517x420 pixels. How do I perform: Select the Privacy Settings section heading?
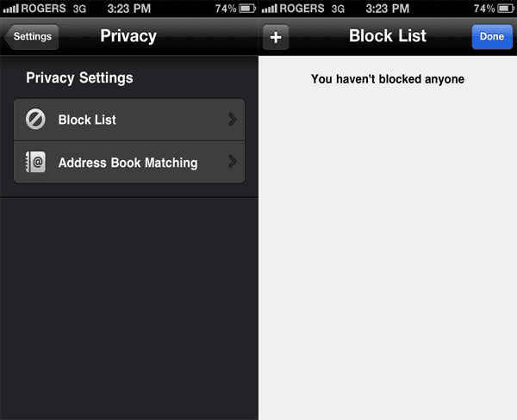(79, 78)
